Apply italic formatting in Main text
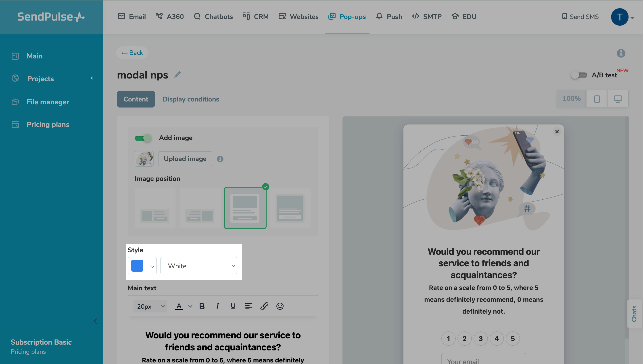This screenshot has height=364, width=643. tap(217, 306)
